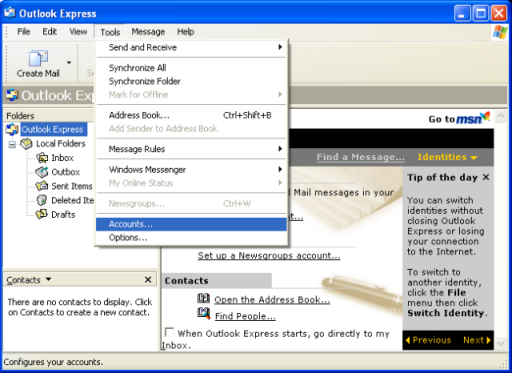Open Address Book... from Tools menu
This screenshot has width=512, height=373.
click(191, 115)
